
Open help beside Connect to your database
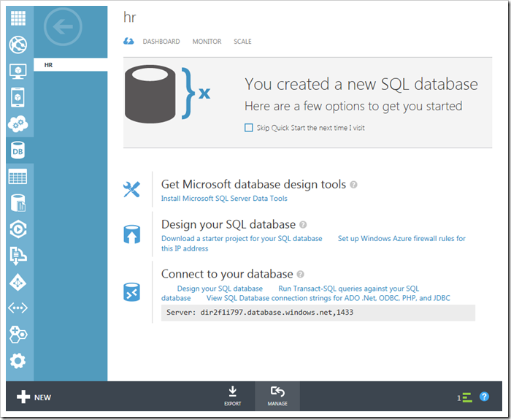[301, 274]
